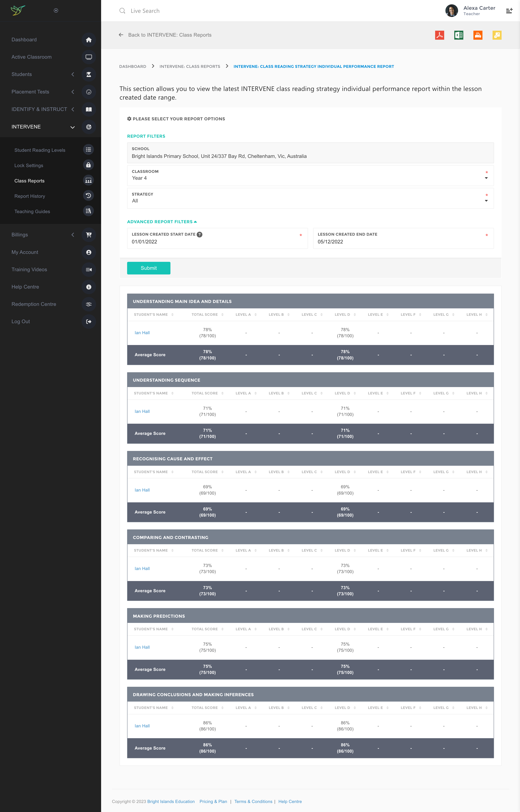Export report as PDF
This screenshot has width=520, height=812.
439,35
